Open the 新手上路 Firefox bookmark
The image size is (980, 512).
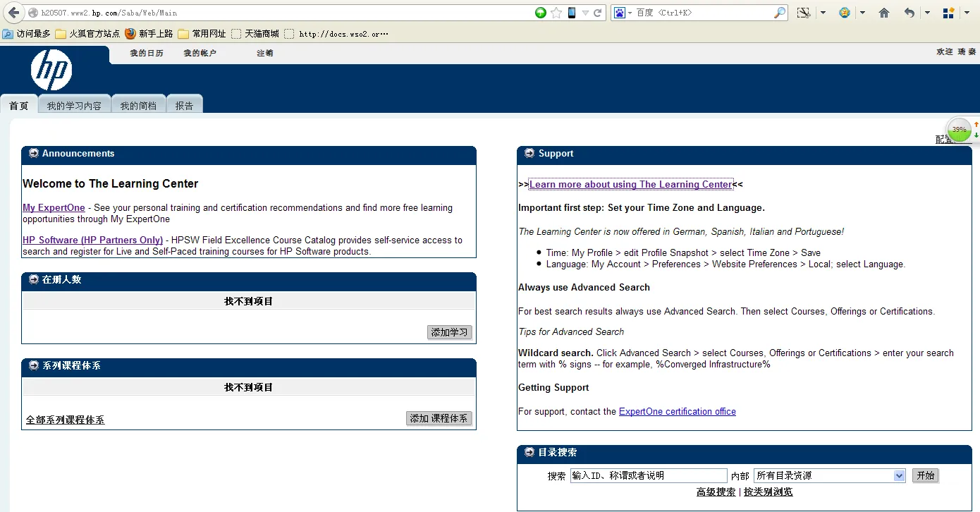(x=149, y=34)
